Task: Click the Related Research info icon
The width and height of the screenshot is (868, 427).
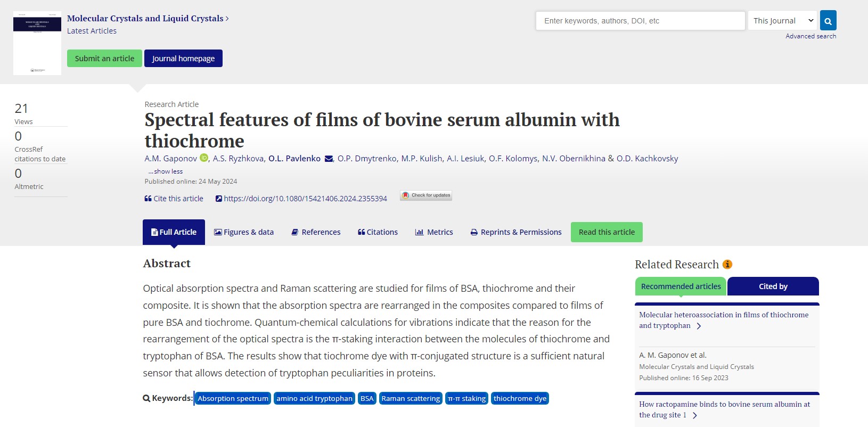Action: (x=727, y=264)
